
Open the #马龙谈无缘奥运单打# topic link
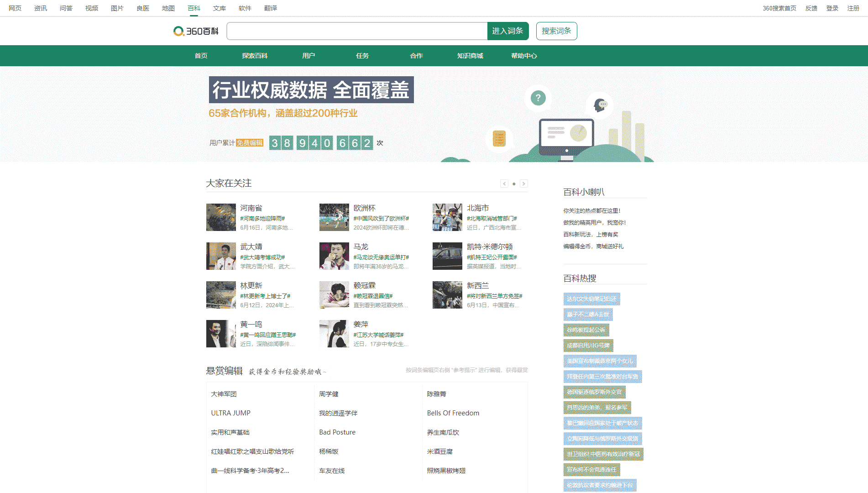(x=381, y=257)
